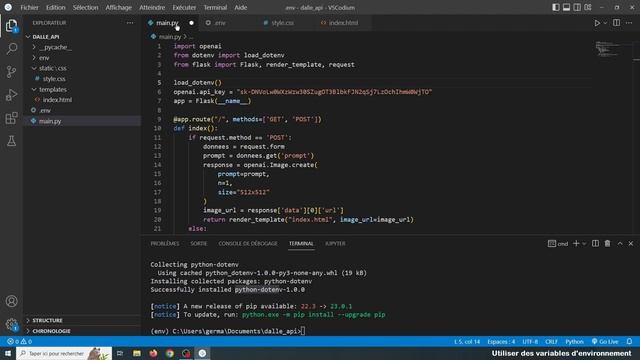Open Explorer views and more actions ellipsis
The width and height of the screenshot is (640, 360).
[130, 23]
